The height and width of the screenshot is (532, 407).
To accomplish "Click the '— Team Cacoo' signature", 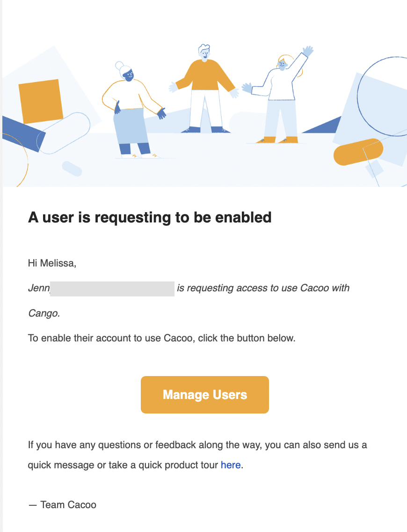I will tap(62, 505).
